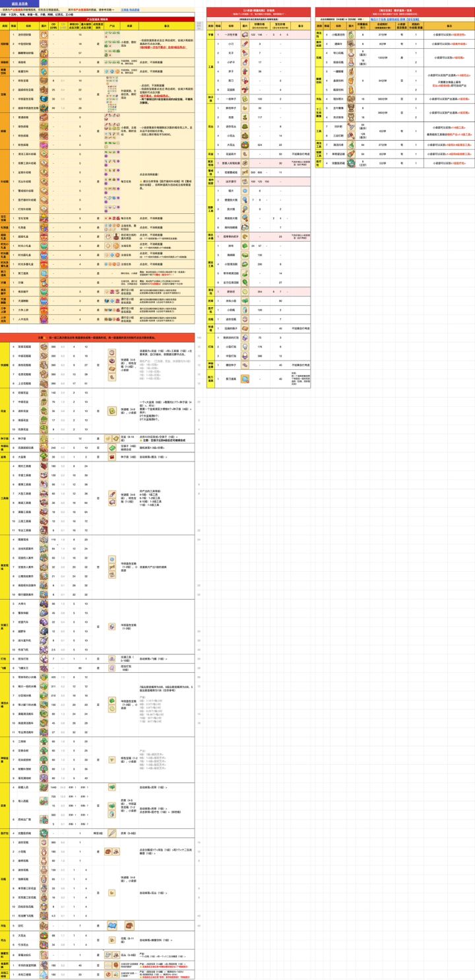
Task: Select the 能量饮料 item picture
Action: (x=44, y=71)
